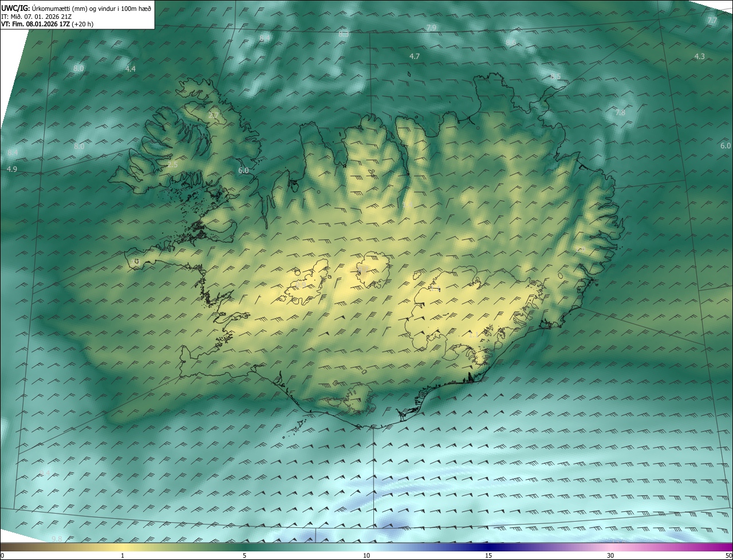Click the 15 tick on the color scale
The image size is (733, 560).
488,555
